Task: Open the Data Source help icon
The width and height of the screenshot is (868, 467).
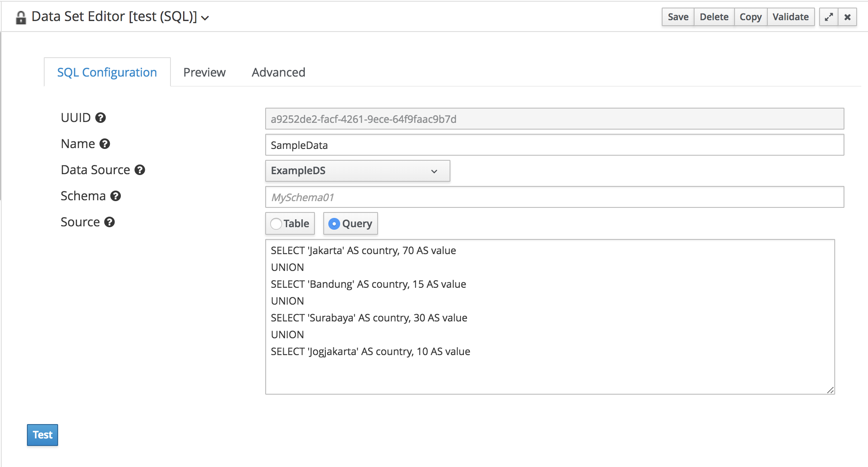Action: tap(140, 170)
